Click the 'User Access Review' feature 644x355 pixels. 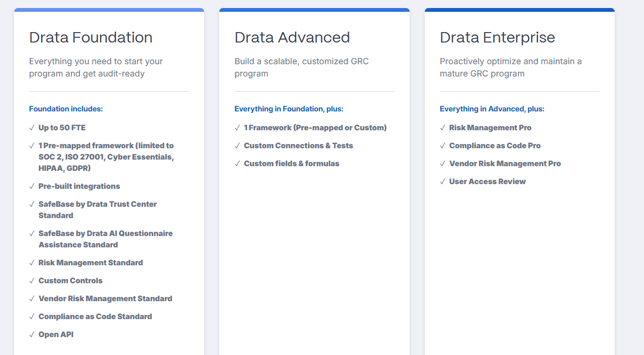(x=488, y=181)
